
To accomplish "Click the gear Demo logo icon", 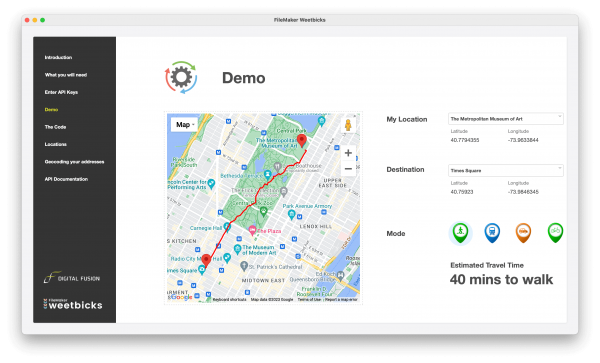I will (x=181, y=77).
